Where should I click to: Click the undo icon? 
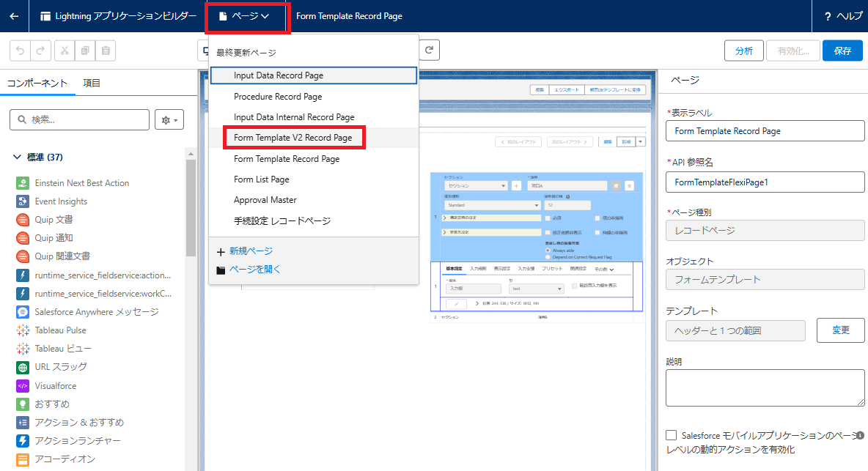[x=21, y=51]
